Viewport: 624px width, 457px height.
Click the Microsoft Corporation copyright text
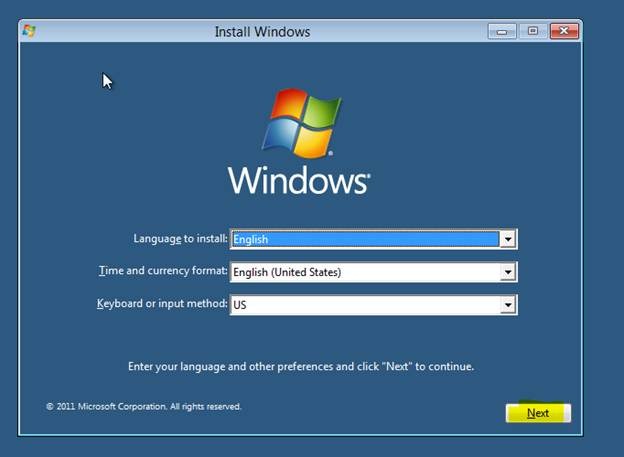(144, 406)
